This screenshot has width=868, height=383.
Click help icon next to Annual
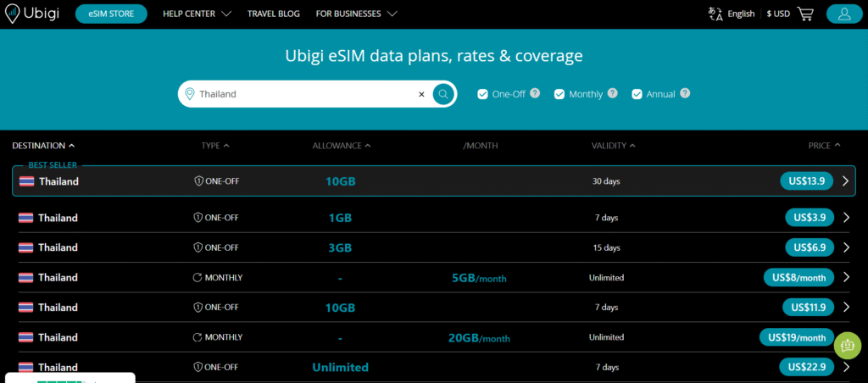click(x=685, y=93)
